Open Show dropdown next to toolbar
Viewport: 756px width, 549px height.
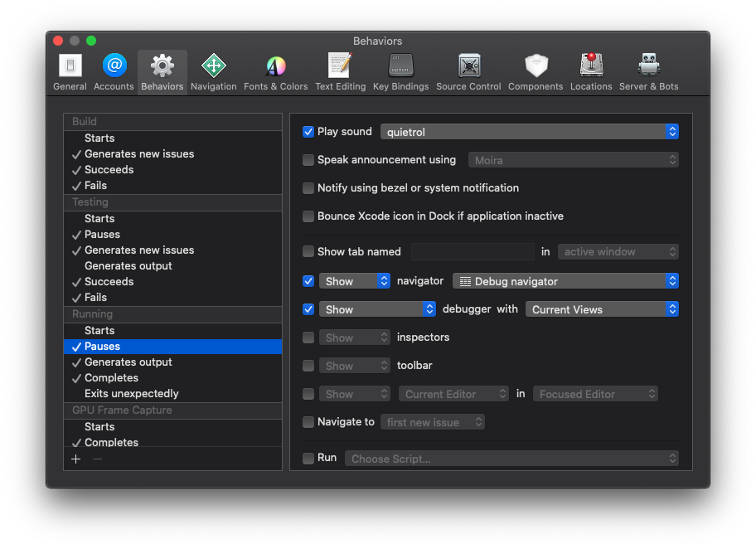(355, 366)
